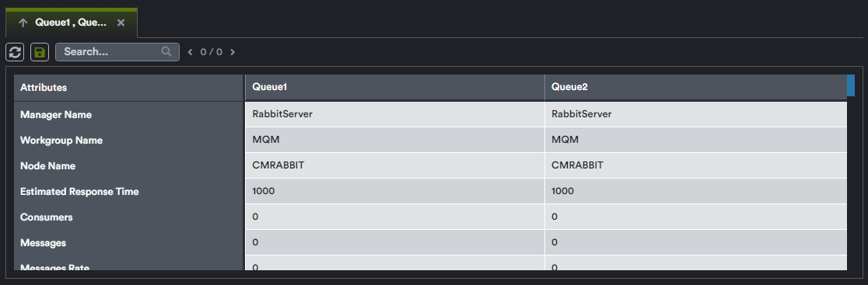Go to next search result arrow
The image size is (868, 285).
click(x=233, y=52)
